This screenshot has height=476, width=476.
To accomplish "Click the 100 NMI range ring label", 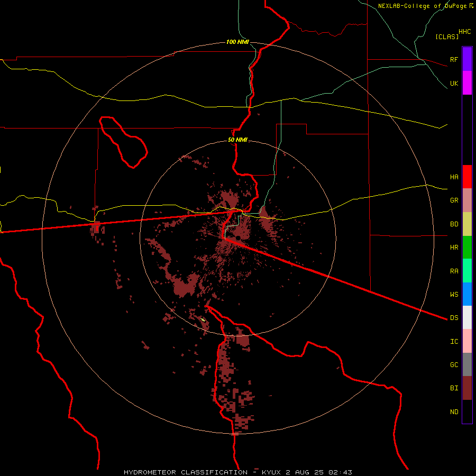I will coord(237,42).
